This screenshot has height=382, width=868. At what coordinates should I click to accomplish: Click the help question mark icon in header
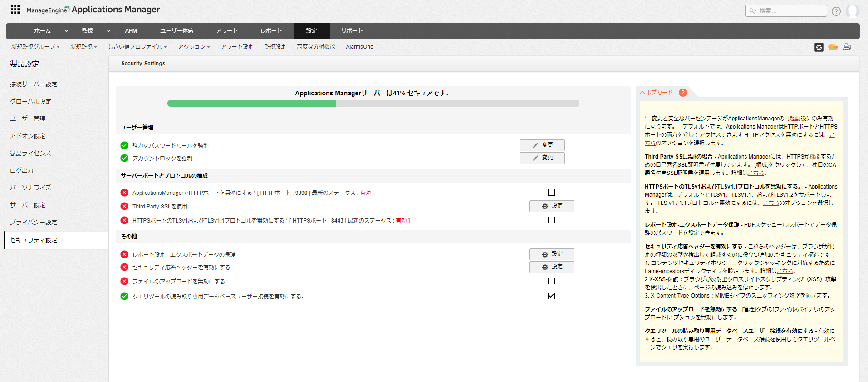click(836, 11)
